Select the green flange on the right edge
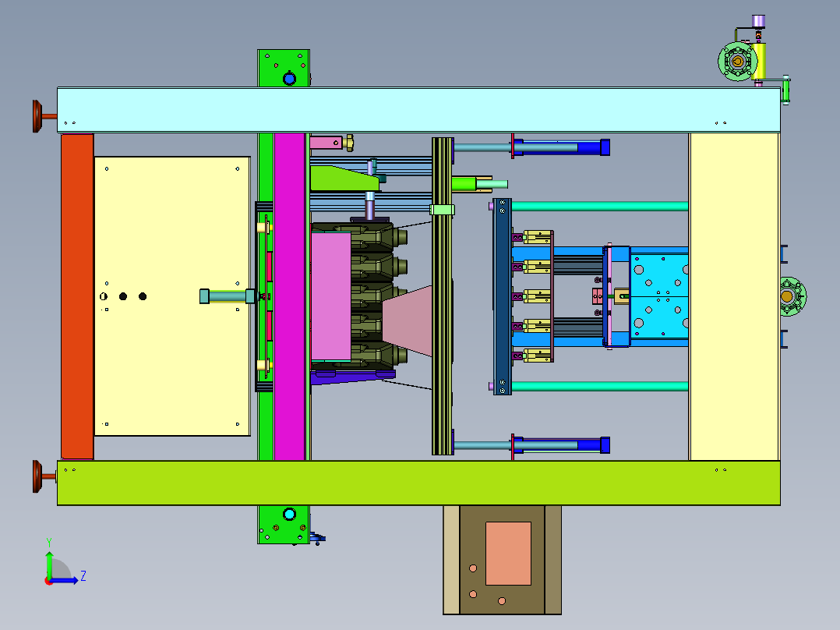The width and height of the screenshot is (840, 630). [x=792, y=296]
